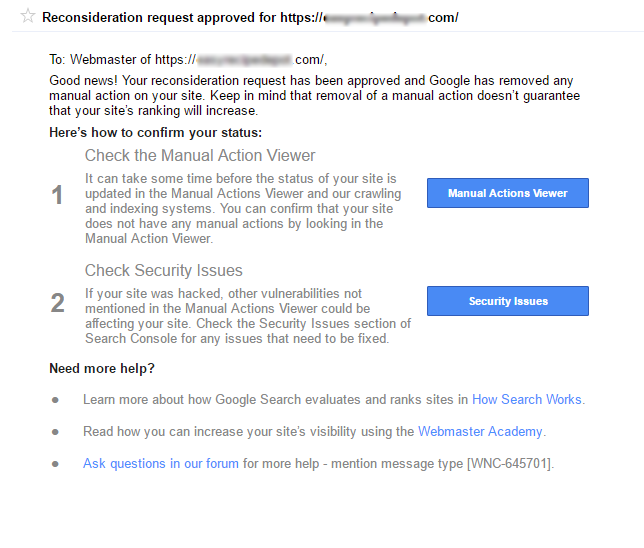Click the Here's how to confirm your status heading
This screenshot has width=644, height=548.
pos(156,133)
